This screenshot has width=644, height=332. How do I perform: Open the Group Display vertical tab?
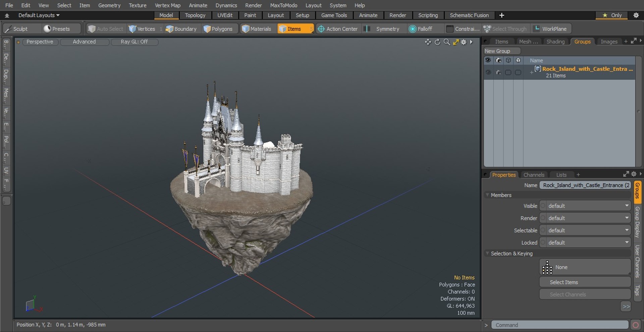click(x=638, y=222)
